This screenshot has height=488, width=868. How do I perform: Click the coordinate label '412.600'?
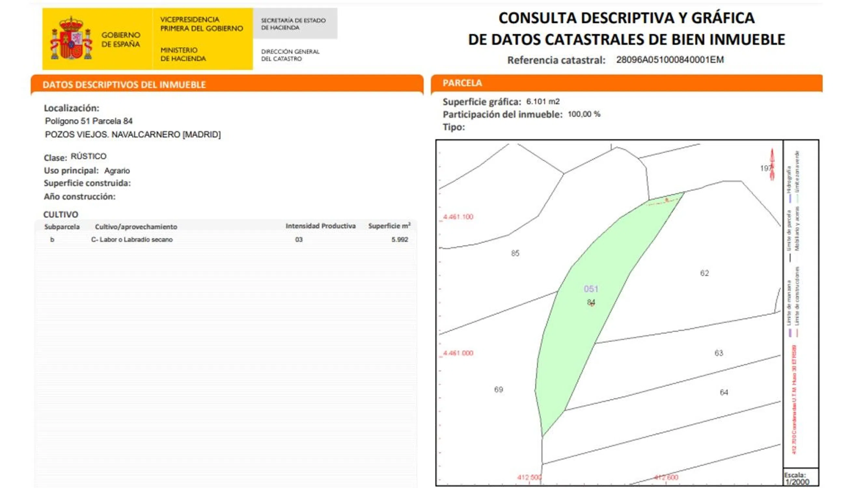point(666,477)
